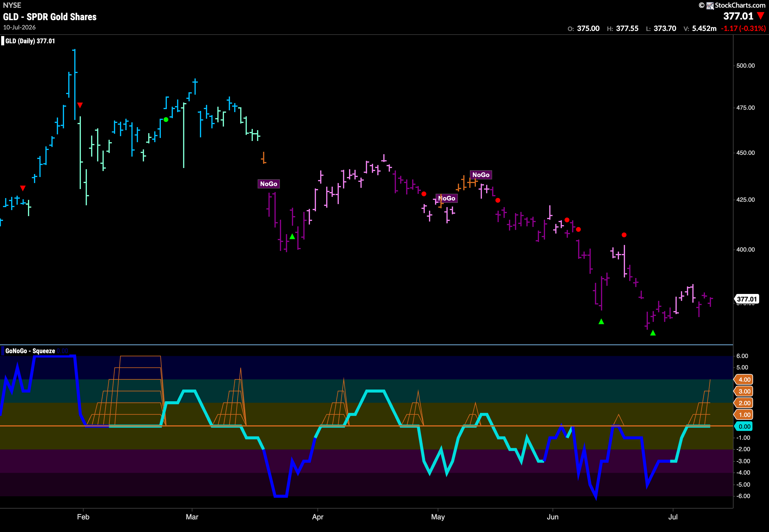
Task: Click the Jun label on the time axis
Action: pyautogui.click(x=553, y=517)
